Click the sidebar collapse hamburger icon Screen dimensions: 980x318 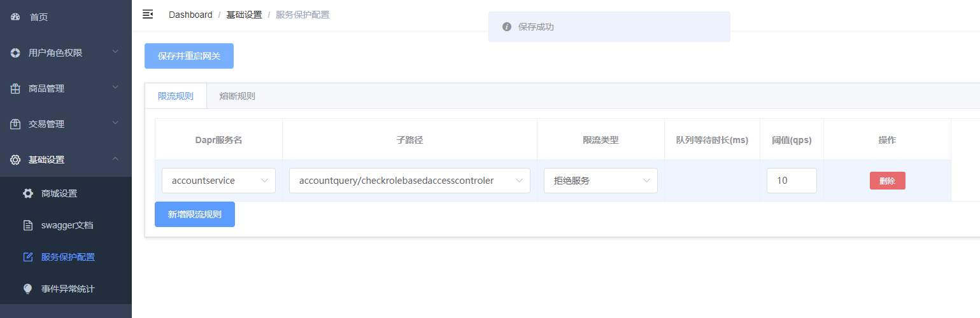(148, 14)
